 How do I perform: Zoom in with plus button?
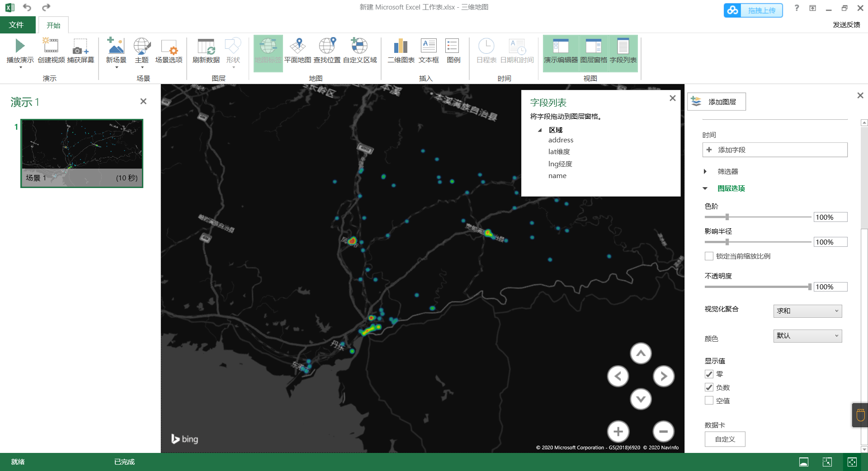(618, 432)
